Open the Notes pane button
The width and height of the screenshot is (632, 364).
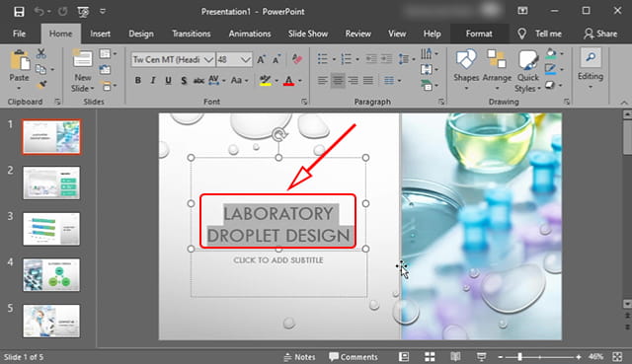click(299, 357)
